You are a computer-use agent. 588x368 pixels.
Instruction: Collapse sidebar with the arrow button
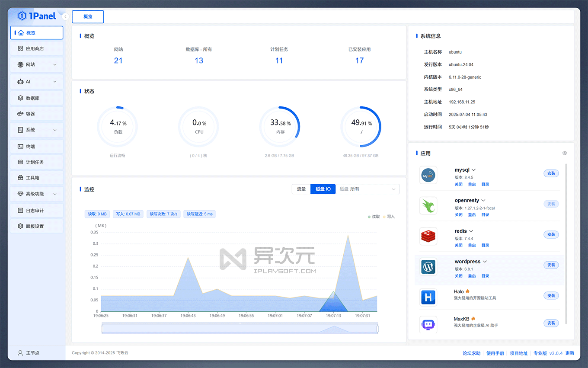65,16
